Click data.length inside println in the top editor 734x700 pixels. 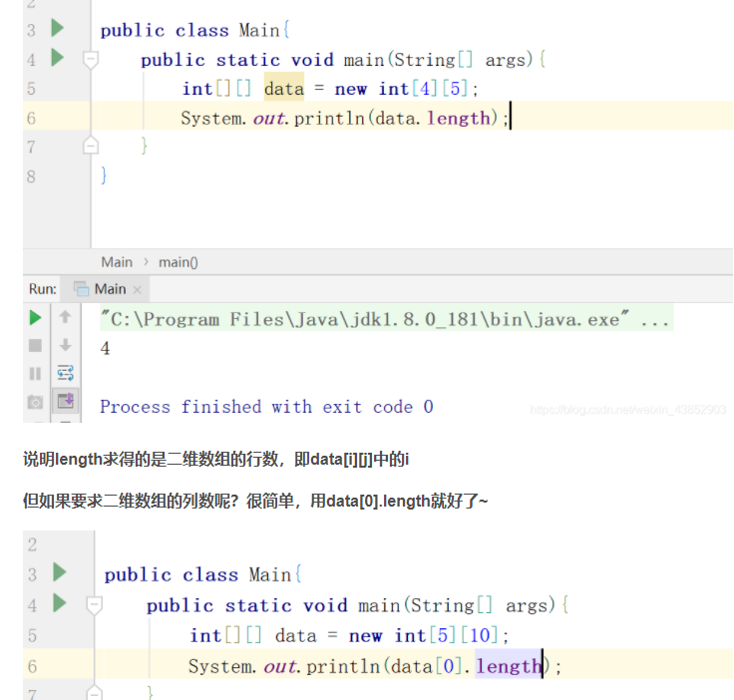[x=433, y=118]
